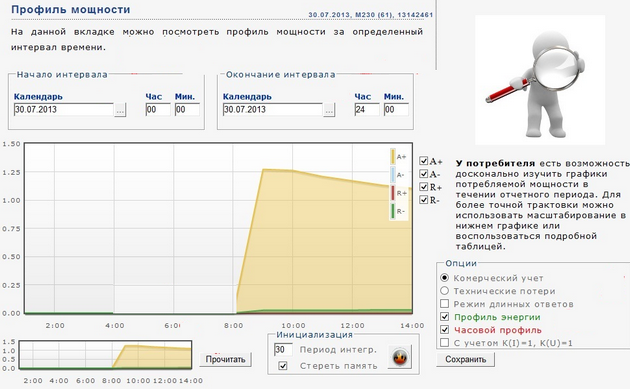This screenshot has height=389, width=630.
Task: Click the Окончание интервала group label
Action: [280, 75]
